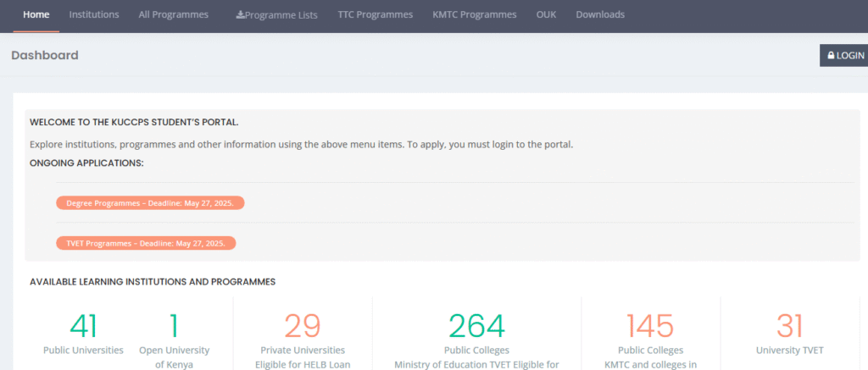Click the download icon beside Programme Lists

pos(240,15)
